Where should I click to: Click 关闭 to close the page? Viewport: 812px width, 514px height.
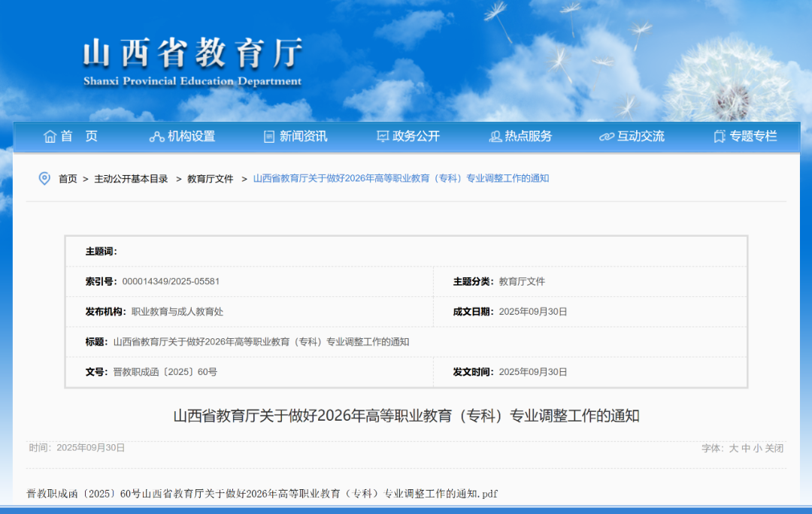click(774, 448)
